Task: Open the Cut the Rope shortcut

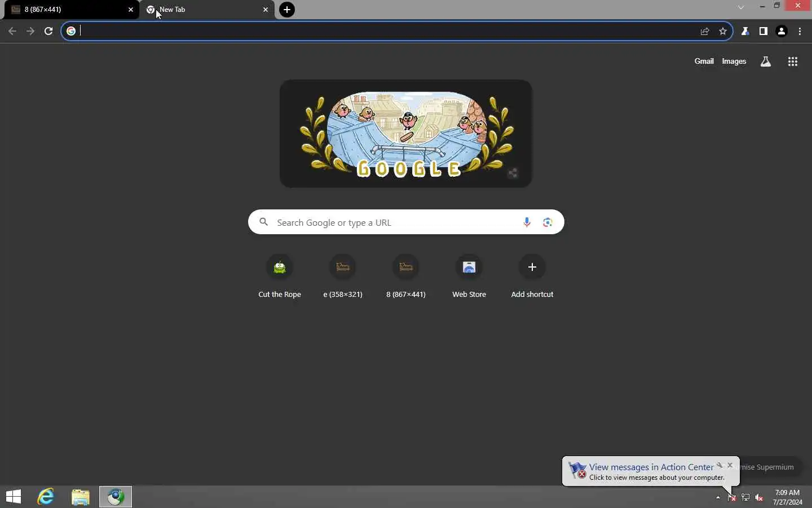Action: 280,277
